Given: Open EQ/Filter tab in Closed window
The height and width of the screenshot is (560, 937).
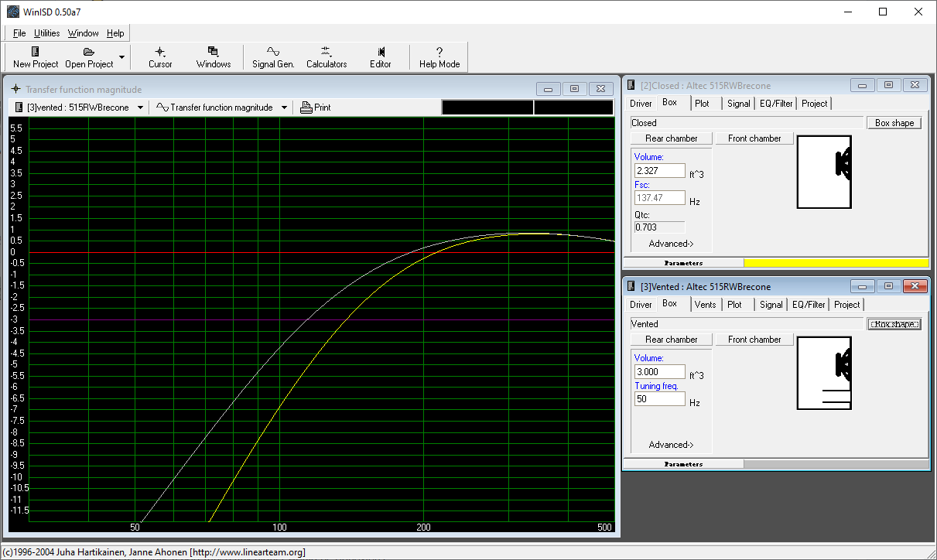Looking at the screenshot, I should pos(776,104).
